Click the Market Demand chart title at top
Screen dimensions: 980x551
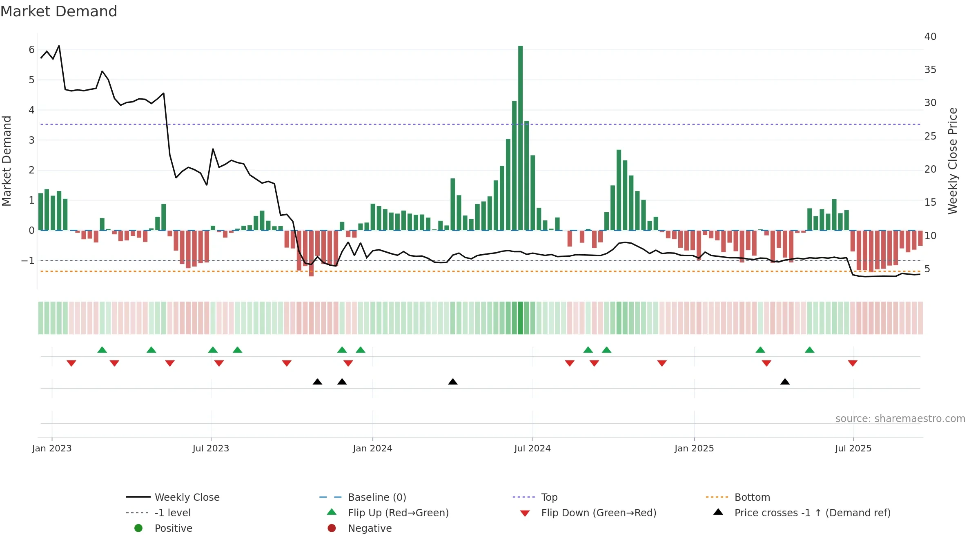pos(59,11)
